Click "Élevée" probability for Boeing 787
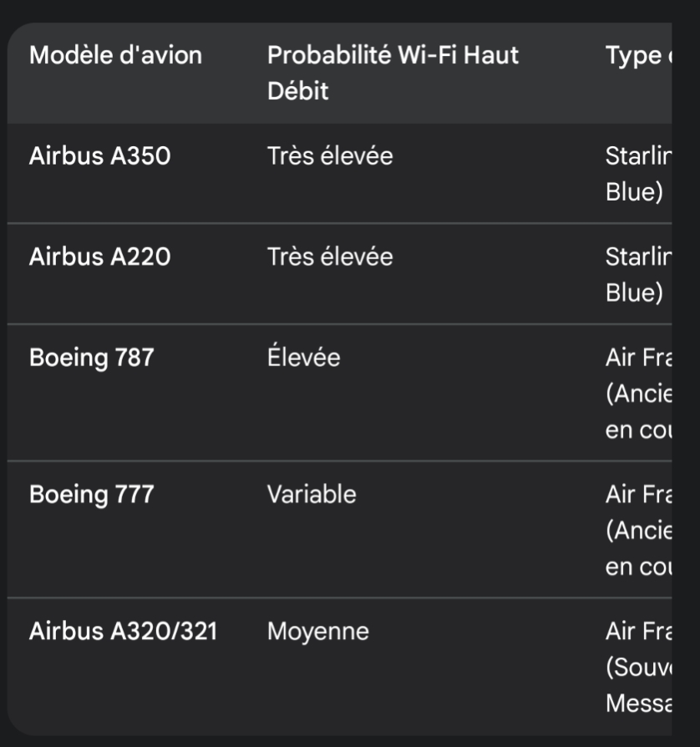The height and width of the screenshot is (747, 700). click(x=304, y=358)
